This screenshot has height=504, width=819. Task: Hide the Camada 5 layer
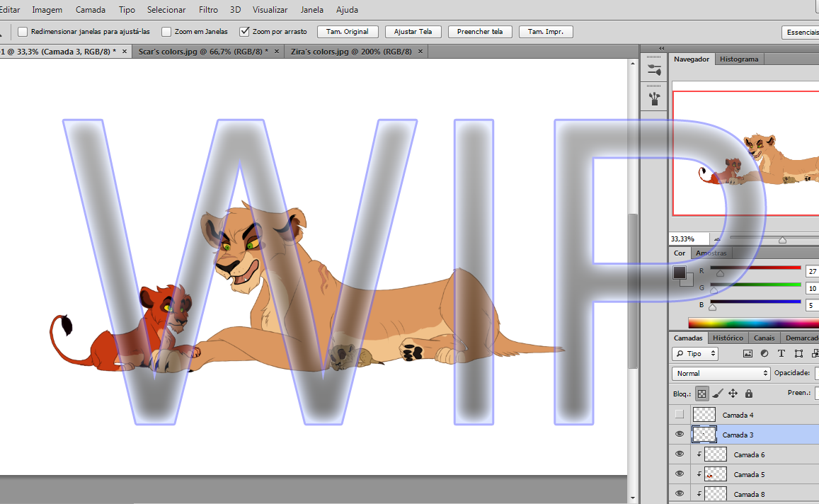pyautogui.click(x=679, y=474)
